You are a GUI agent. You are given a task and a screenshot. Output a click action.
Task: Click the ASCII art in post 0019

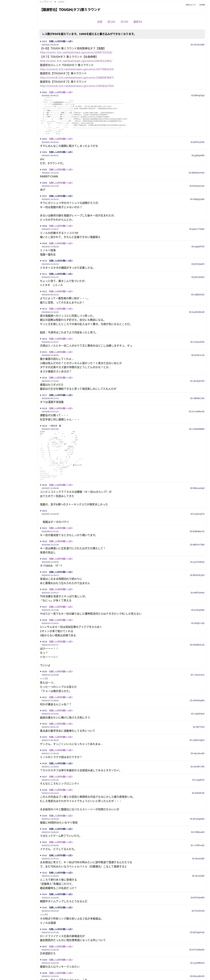[61, 455]
